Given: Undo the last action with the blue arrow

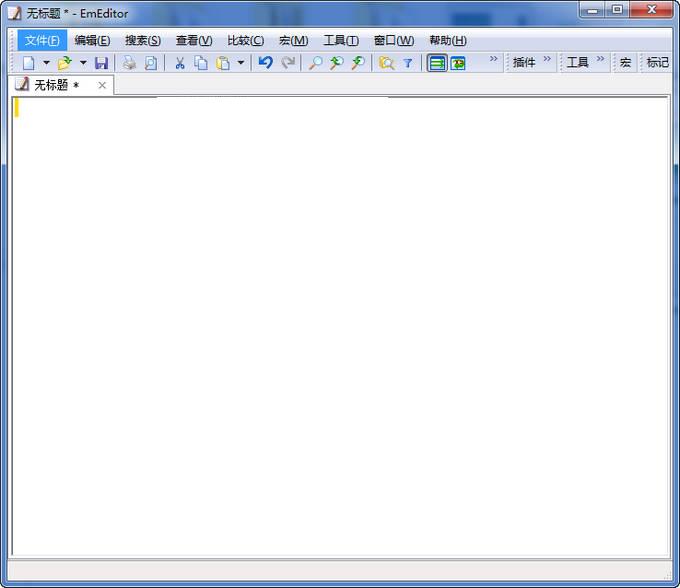Looking at the screenshot, I should click(x=265, y=63).
